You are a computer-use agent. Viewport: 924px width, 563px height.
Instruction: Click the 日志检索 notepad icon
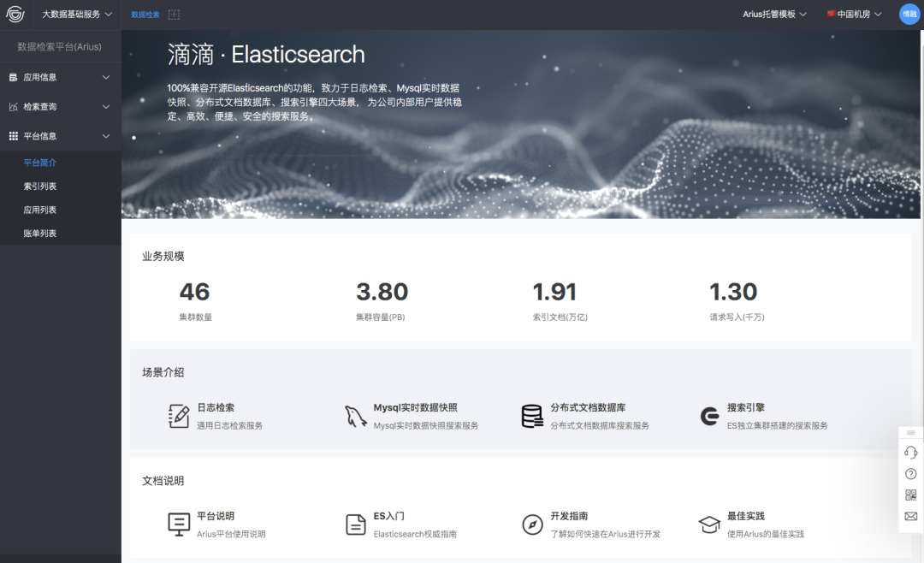point(179,416)
